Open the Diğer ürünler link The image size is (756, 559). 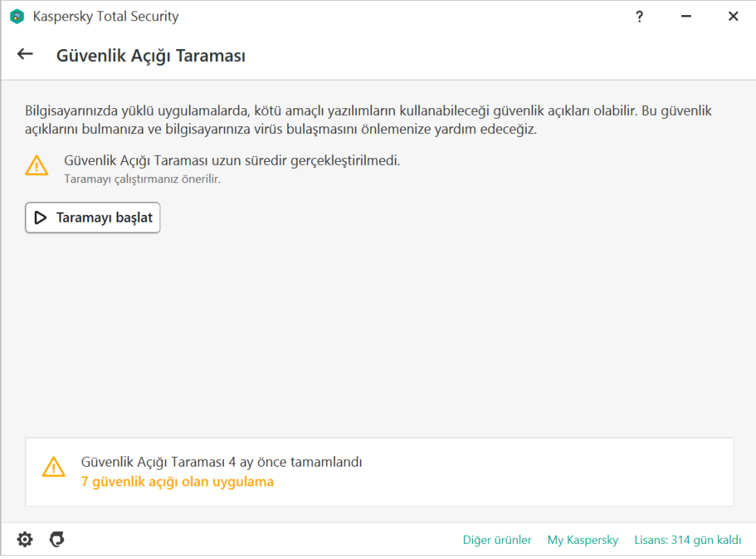497,539
